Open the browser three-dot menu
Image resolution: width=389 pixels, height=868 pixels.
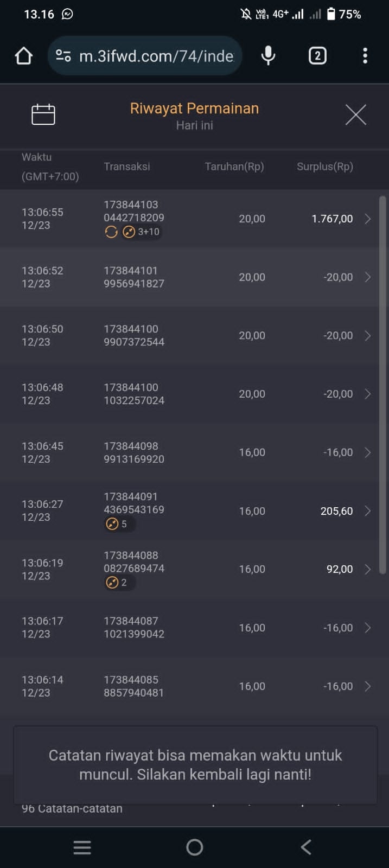click(x=365, y=56)
